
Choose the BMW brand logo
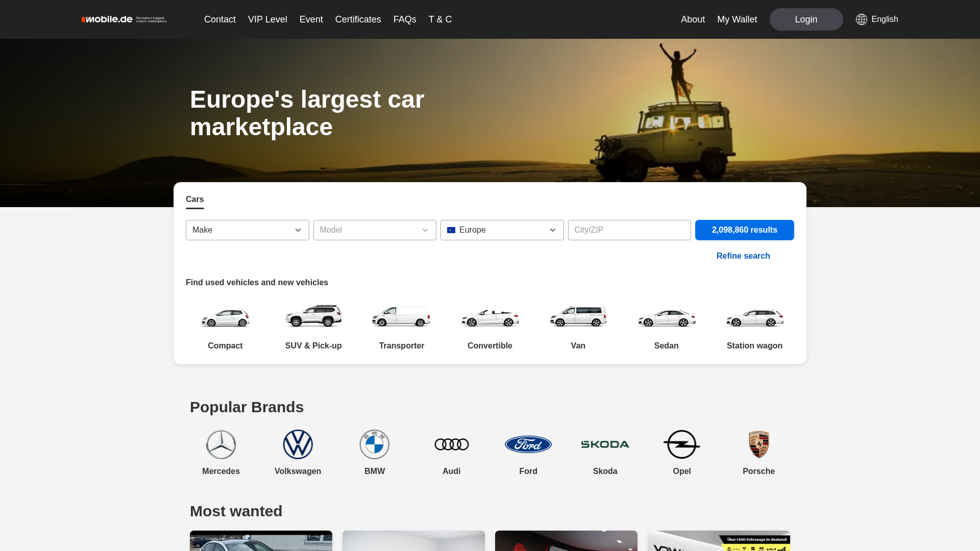(375, 444)
